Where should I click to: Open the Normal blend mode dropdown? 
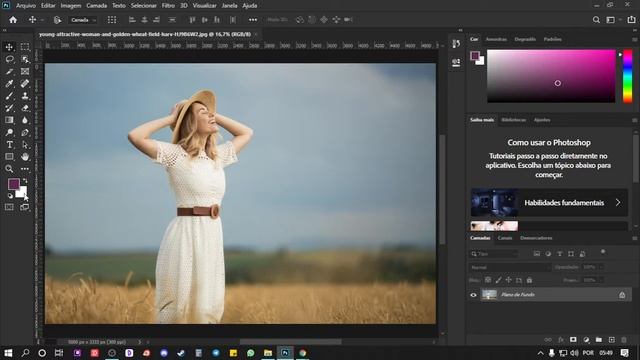click(510, 267)
